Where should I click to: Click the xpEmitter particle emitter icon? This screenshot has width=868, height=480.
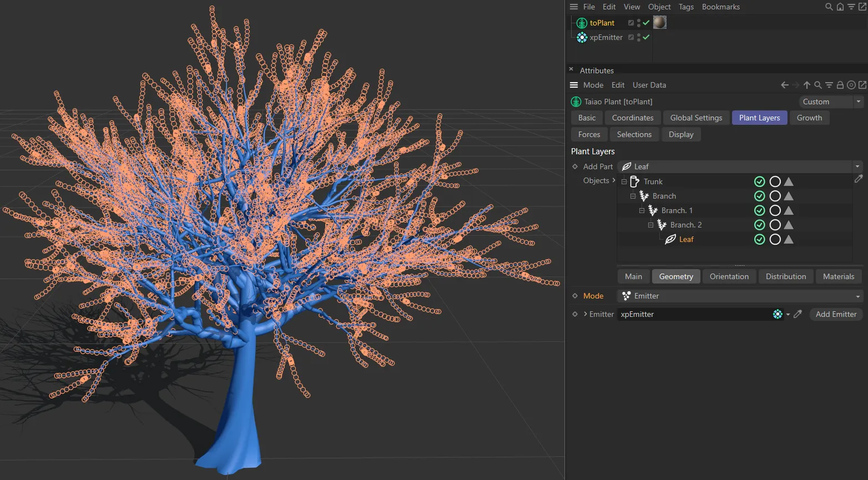tap(582, 37)
